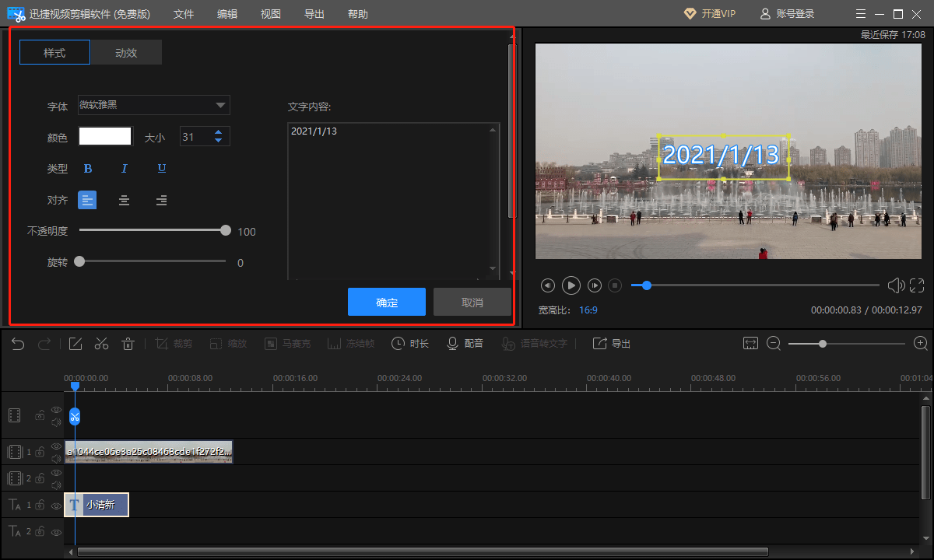Increase font size with up arrow

(x=219, y=132)
